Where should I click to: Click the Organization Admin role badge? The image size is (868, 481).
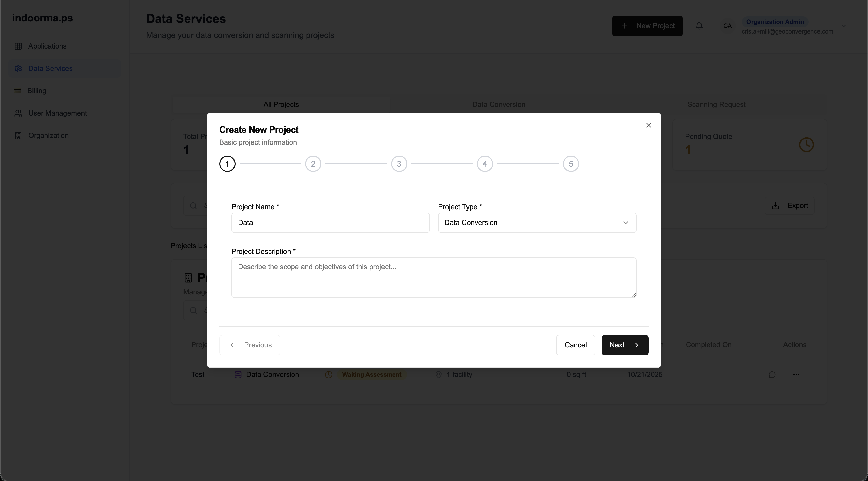coord(775,22)
